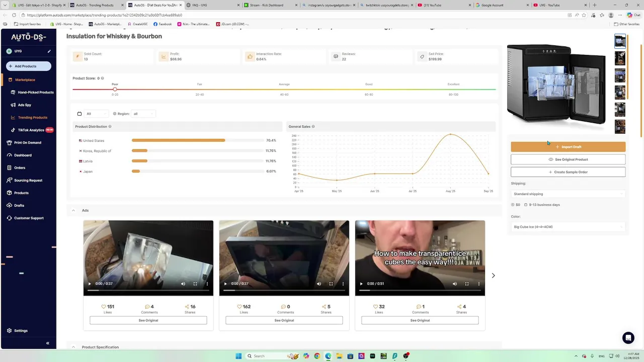
Task: Click the calendar icon beside All
Action: coord(79,114)
